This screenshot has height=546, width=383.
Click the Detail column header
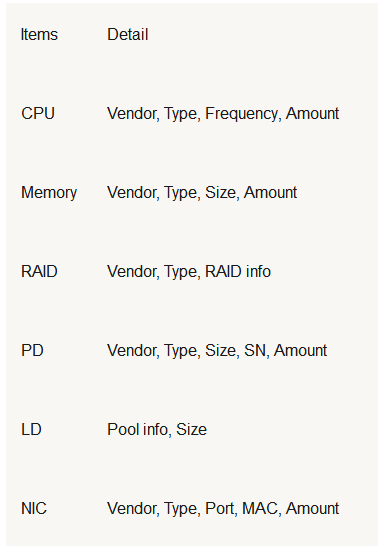click(128, 34)
